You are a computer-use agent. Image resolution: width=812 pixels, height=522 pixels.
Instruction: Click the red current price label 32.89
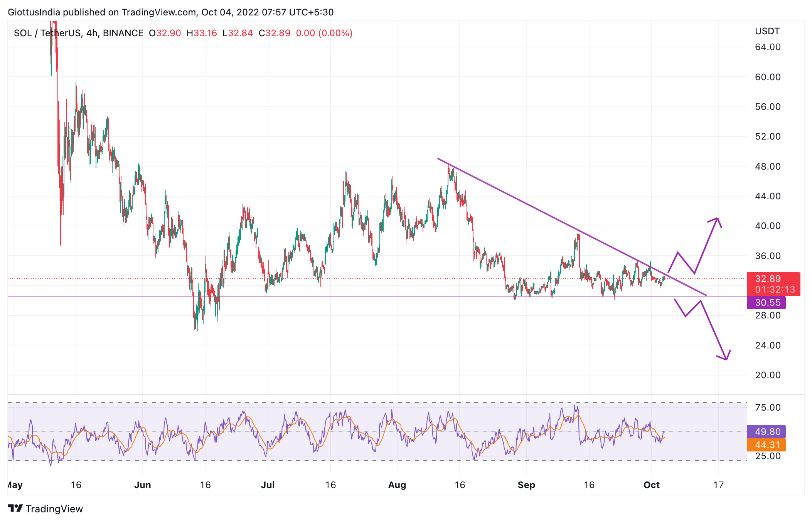pos(768,279)
